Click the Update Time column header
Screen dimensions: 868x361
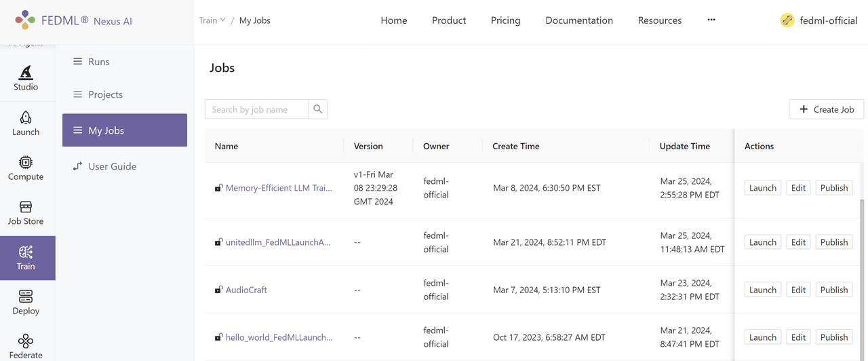click(x=685, y=146)
